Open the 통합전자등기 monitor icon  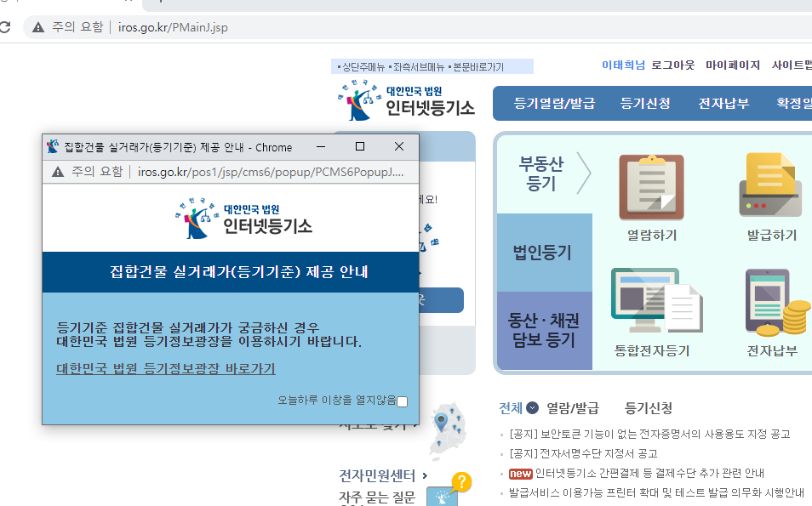pyautogui.click(x=656, y=300)
